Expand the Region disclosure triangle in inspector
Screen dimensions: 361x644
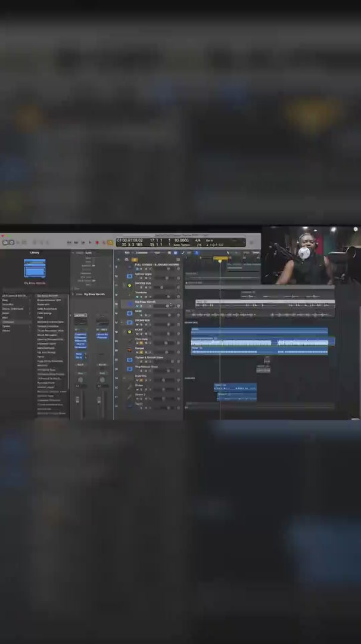tap(73, 253)
